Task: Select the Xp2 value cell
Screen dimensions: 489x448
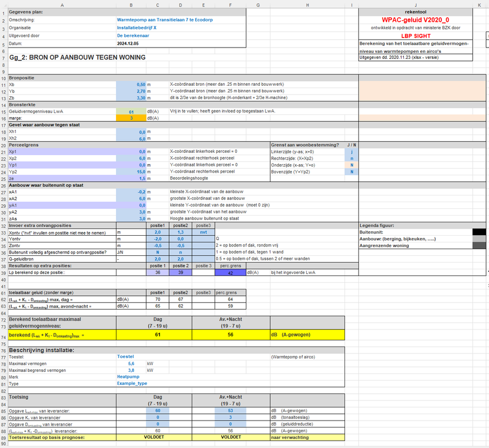Action: pos(131,158)
